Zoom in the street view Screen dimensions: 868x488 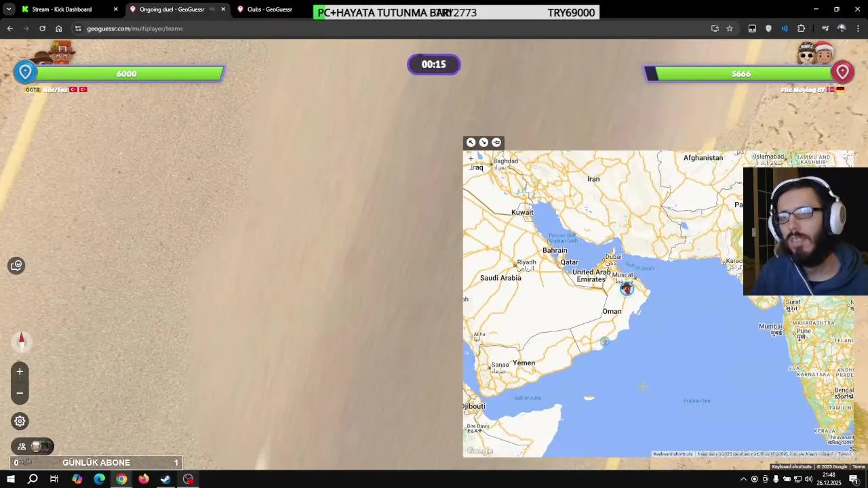pyautogui.click(x=20, y=371)
